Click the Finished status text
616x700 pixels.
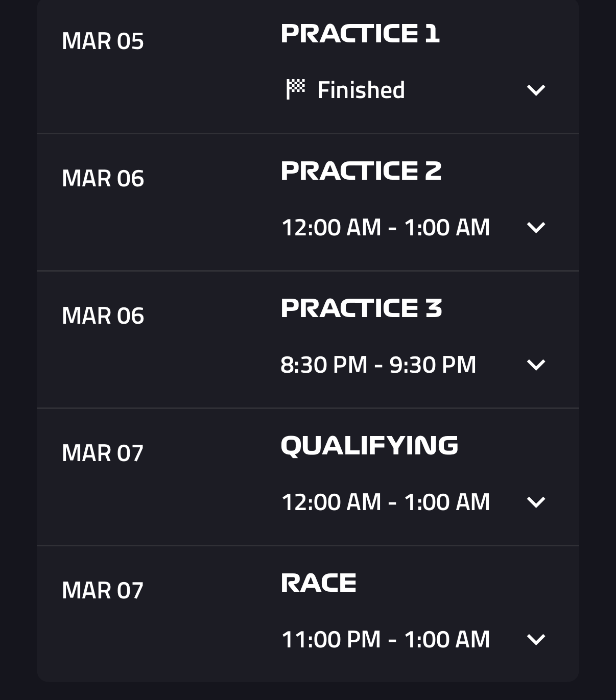pyautogui.click(x=361, y=90)
